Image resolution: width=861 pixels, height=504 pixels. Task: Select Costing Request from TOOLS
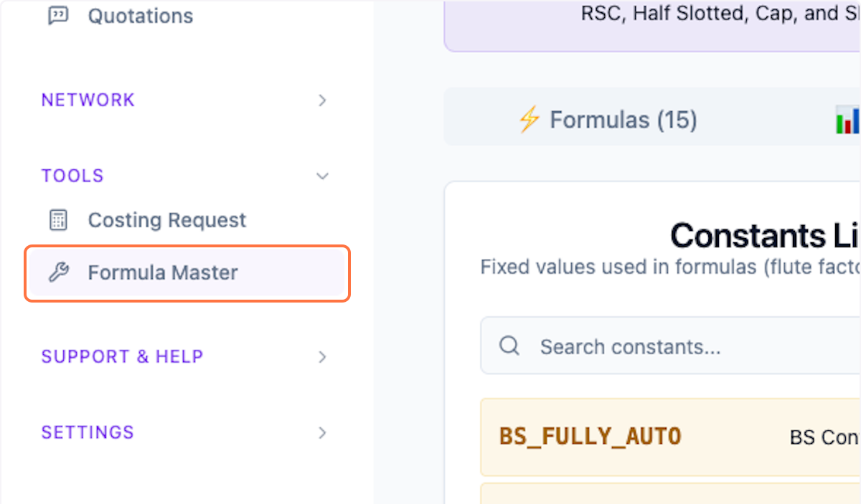pyautogui.click(x=166, y=220)
